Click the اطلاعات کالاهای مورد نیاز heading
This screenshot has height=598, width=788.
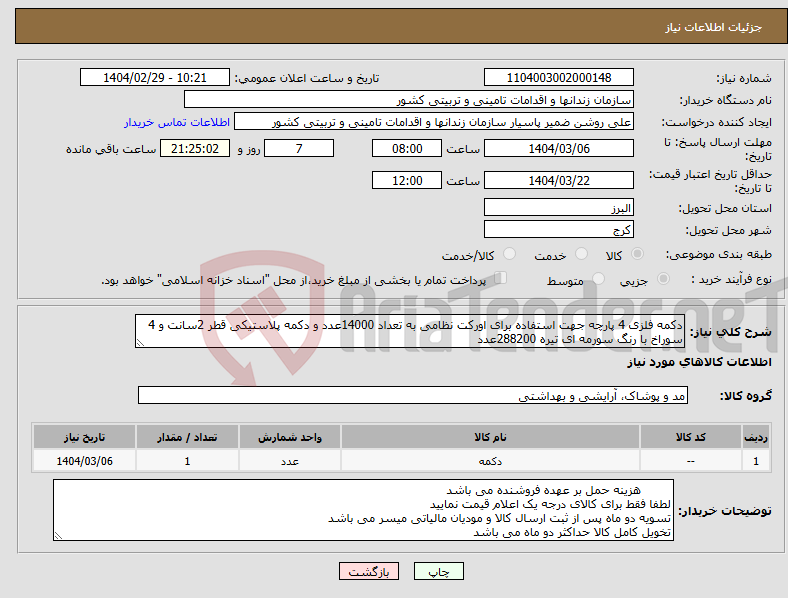tap(700, 362)
